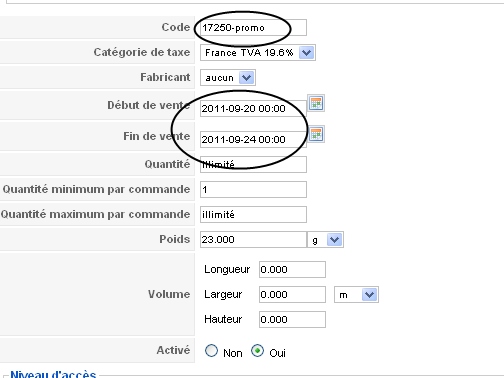
Task: Open calendar picker for Fin de vente
Action: [x=316, y=134]
